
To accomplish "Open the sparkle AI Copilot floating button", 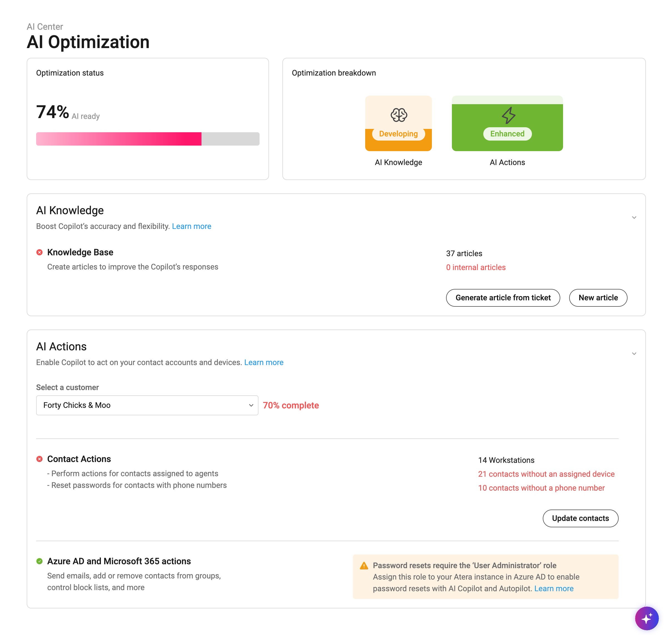I will tap(646, 618).
